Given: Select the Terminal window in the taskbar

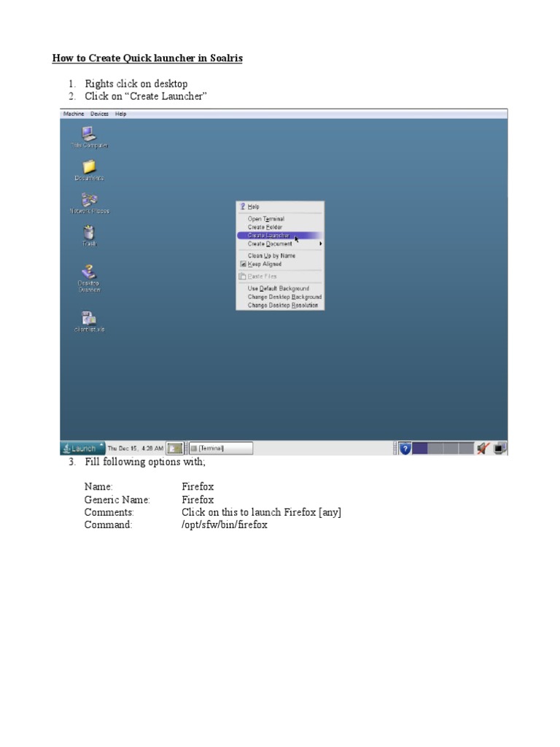Looking at the screenshot, I should (221, 449).
